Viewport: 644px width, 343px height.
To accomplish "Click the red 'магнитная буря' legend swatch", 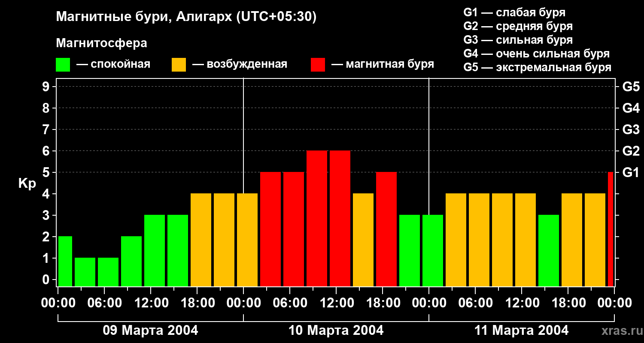I will (318, 65).
